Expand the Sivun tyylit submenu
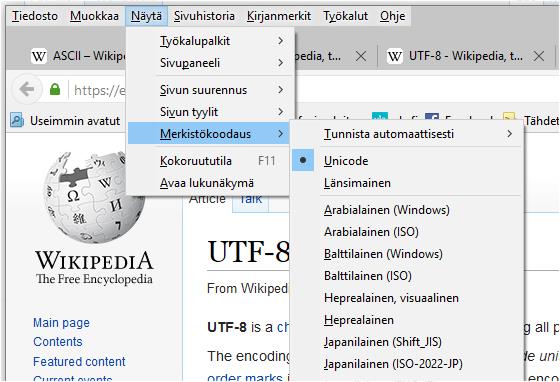The width and height of the screenshot is (560, 382). click(x=209, y=112)
